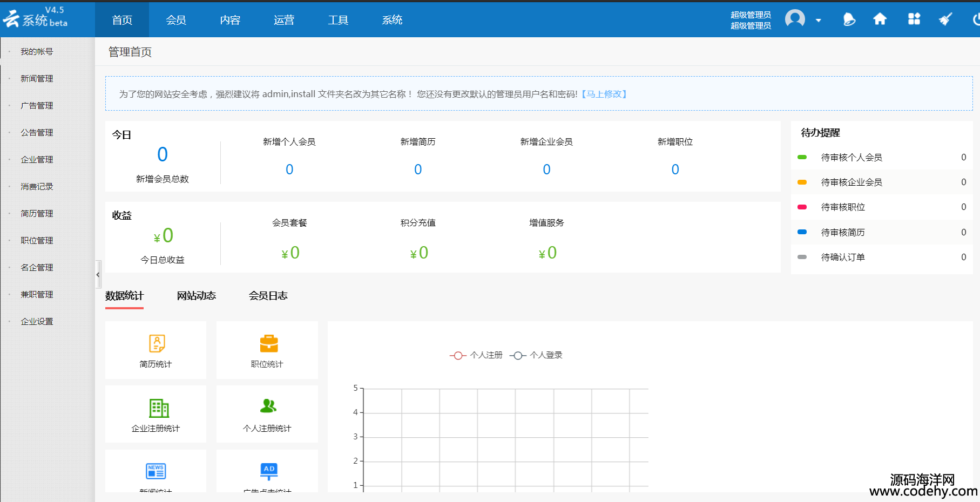Open 消费记录 in sidebar

(37, 187)
